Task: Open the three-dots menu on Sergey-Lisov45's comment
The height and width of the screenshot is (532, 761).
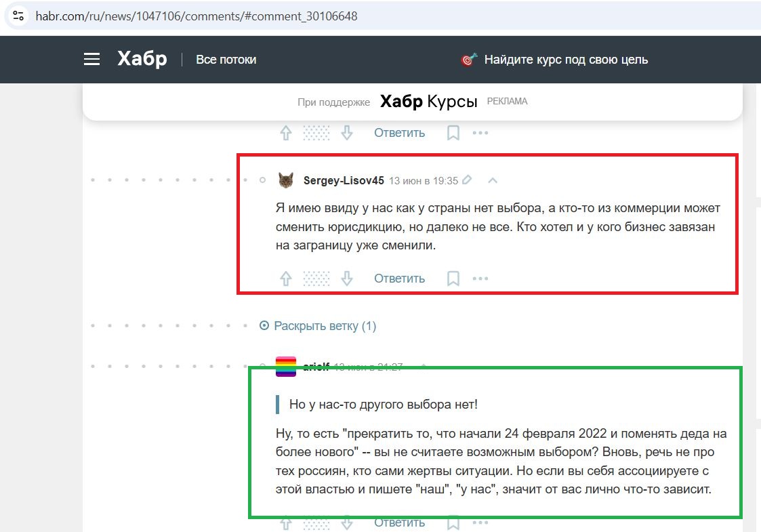Action: tap(480, 279)
